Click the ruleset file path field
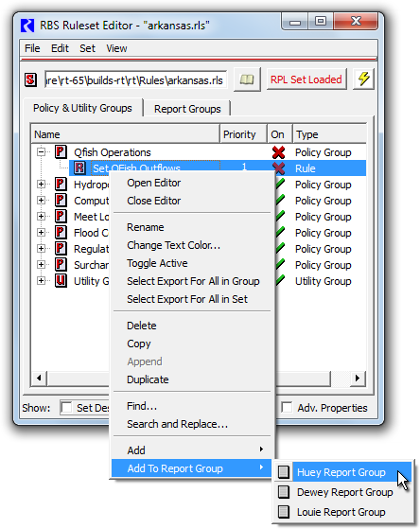 pyautogui.click(x=135, y=80)
